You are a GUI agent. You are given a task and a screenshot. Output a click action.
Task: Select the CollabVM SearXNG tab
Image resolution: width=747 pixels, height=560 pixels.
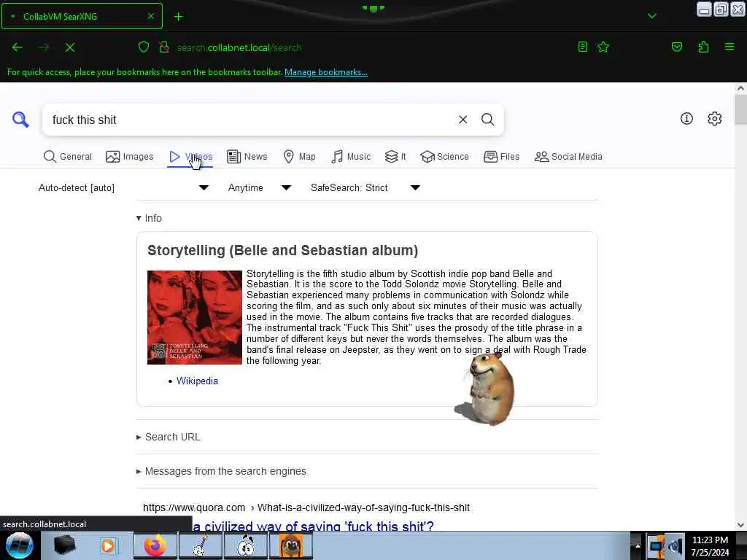pyautogui.click(x=82, y=16)
